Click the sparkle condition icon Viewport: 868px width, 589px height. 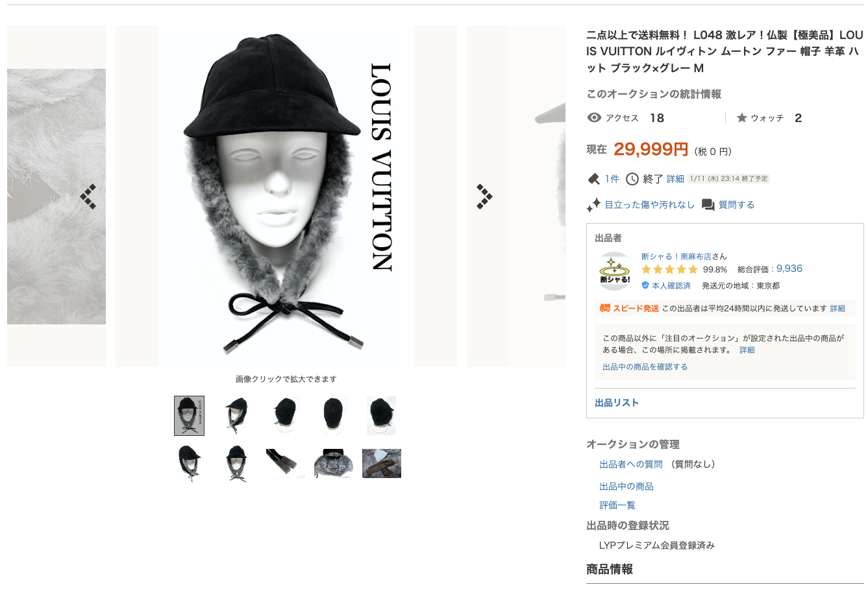pyautogui.click(x=593, y=205)
